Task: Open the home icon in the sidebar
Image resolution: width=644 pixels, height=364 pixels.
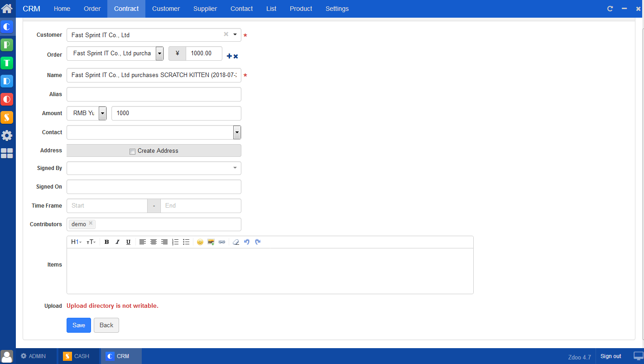Action: point(7,8)
